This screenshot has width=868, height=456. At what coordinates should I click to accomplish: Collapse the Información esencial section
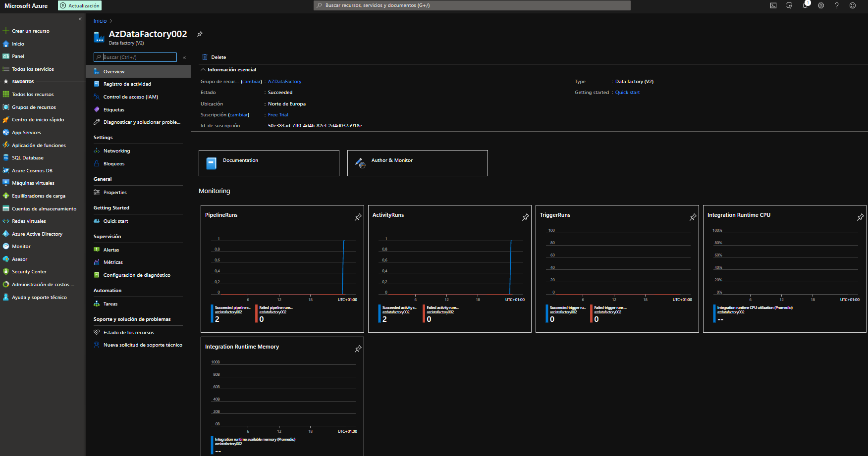[x=203, y=70]
